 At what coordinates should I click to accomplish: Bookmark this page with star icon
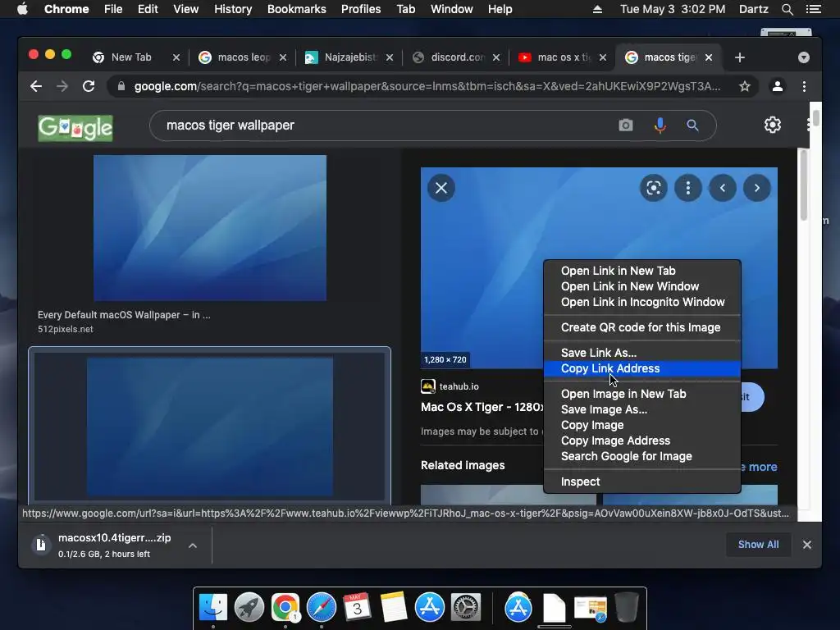[745, 86]
